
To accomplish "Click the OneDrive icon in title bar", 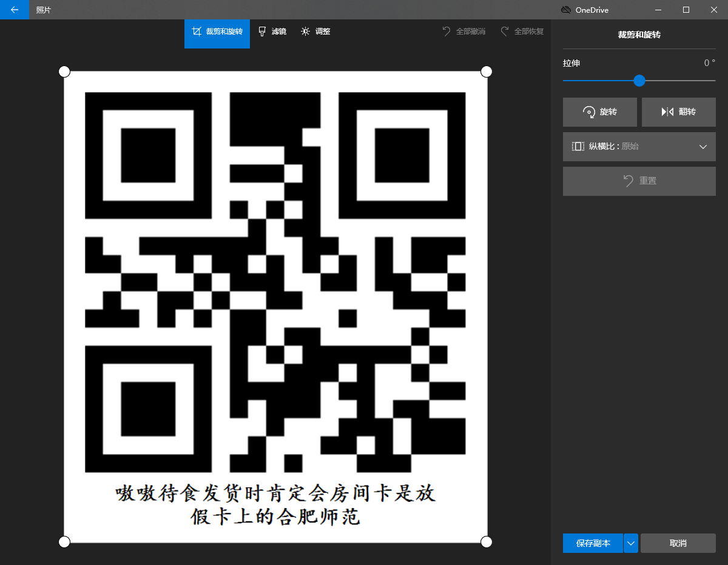I will point(565,10).
